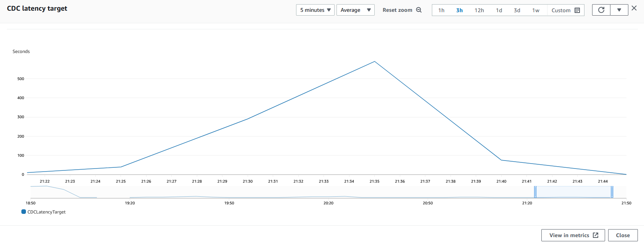Toggle the CDCLatencyTarget legend color swatch

(24, 212)
